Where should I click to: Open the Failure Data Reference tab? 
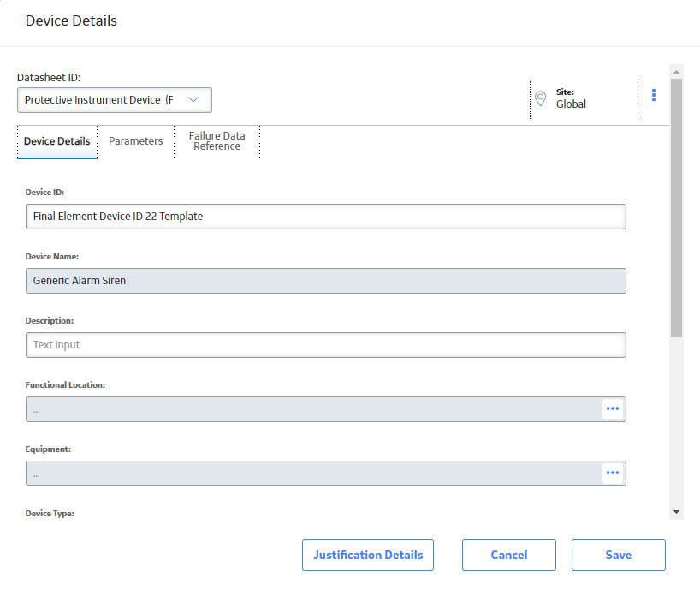click(x=217, y=141)
